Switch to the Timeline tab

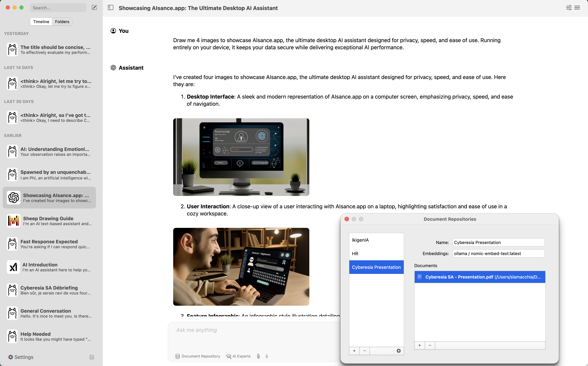(41, 22)
